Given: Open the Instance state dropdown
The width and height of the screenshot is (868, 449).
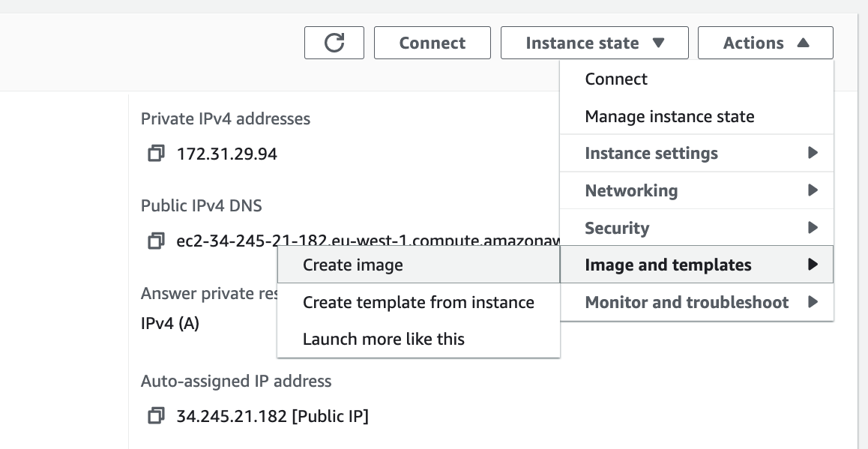Looking at the screenshot, I should [x=594, y=43].
